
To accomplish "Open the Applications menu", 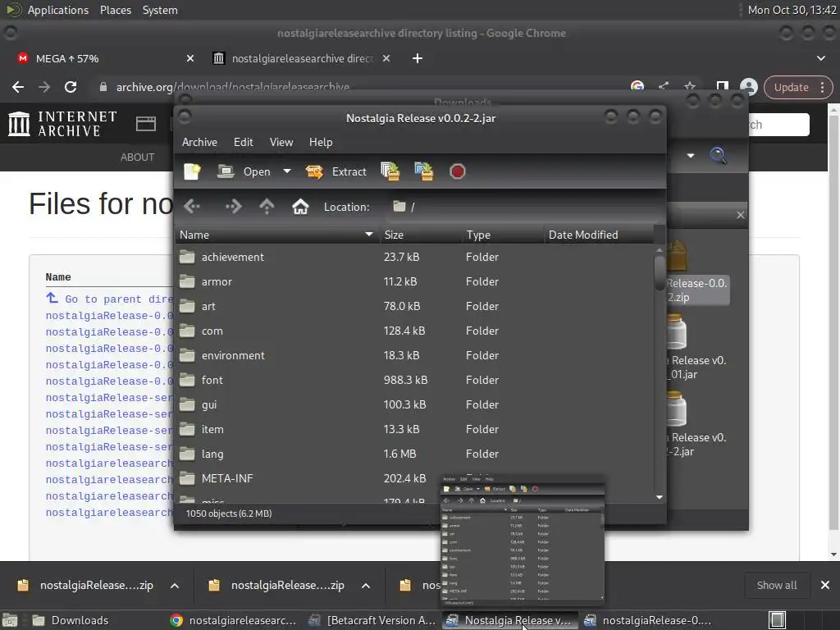I will (x=58, y=10).
